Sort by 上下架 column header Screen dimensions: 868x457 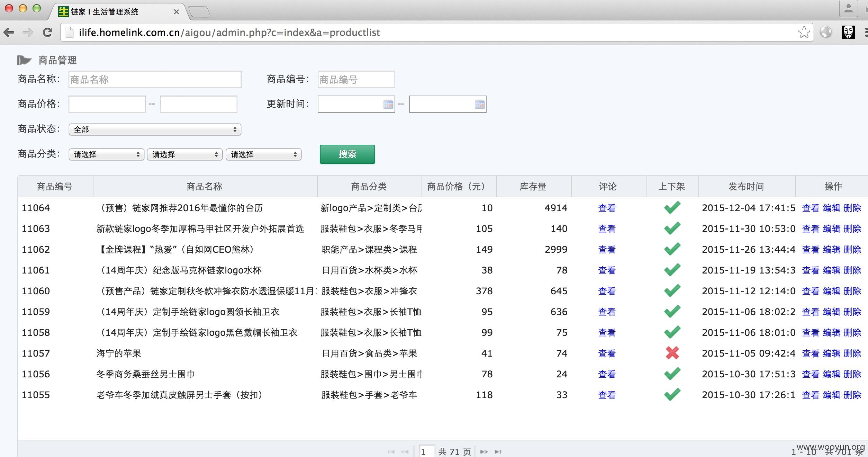pyautogui.click(x=672, y=187)
